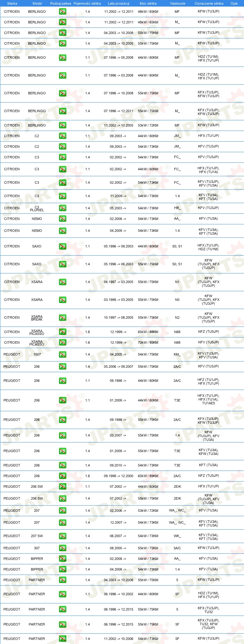Click the Nadwozie column header
Screen dimensions: 244x644
pyautogui.click(x=178, y=3)
